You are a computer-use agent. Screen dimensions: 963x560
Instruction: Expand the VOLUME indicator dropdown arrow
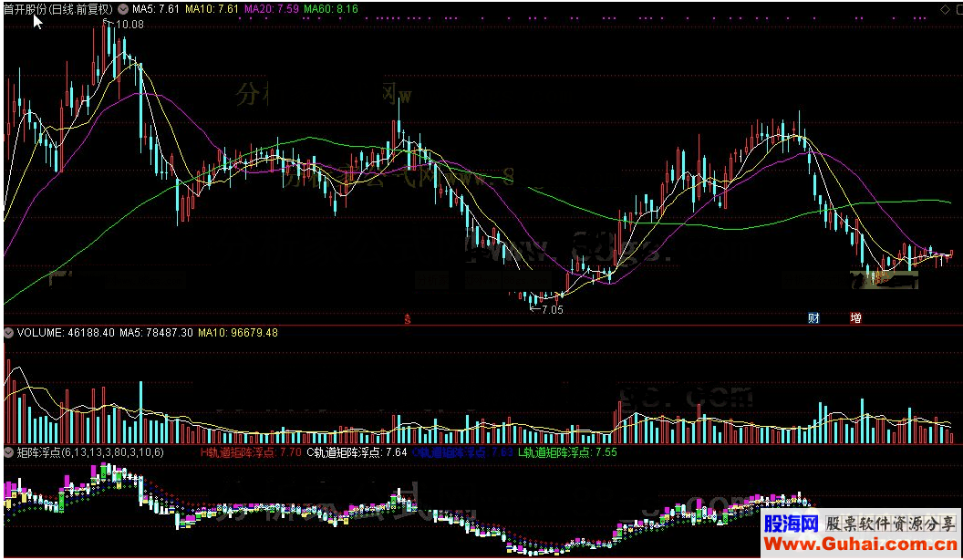tap(8, 333)
